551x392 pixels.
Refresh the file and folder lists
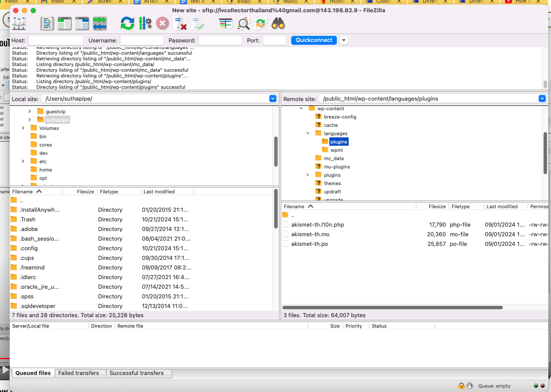click(127, 23)
